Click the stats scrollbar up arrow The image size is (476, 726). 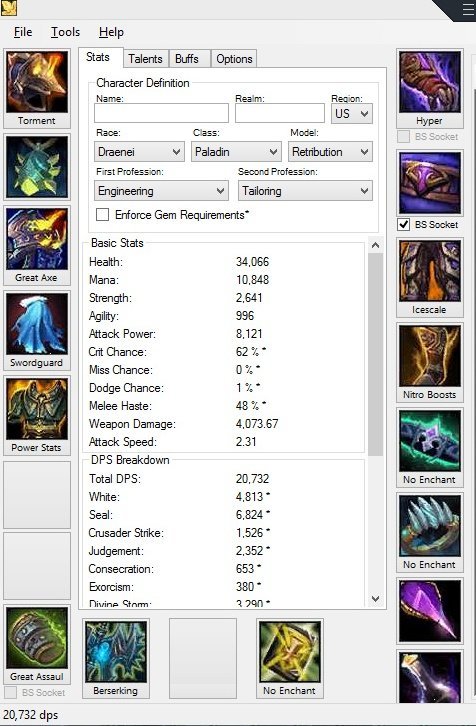tap(376, 245)
